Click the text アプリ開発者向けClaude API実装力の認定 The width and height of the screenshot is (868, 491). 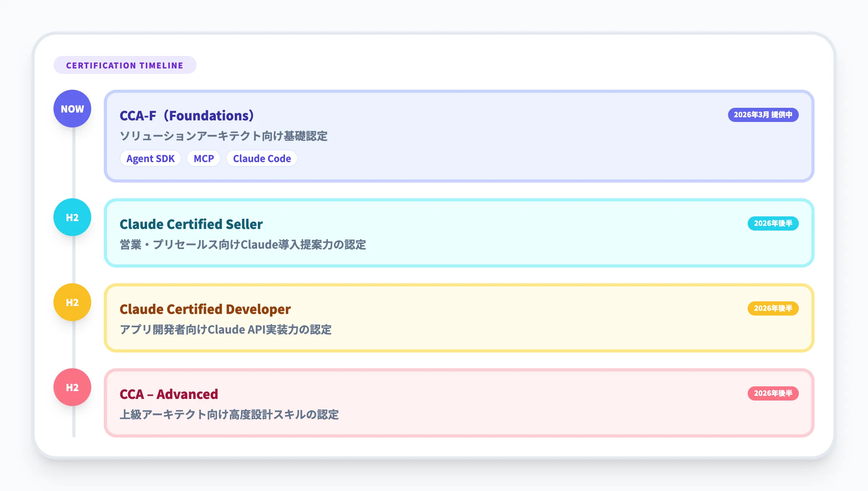(x=226, y=330)
